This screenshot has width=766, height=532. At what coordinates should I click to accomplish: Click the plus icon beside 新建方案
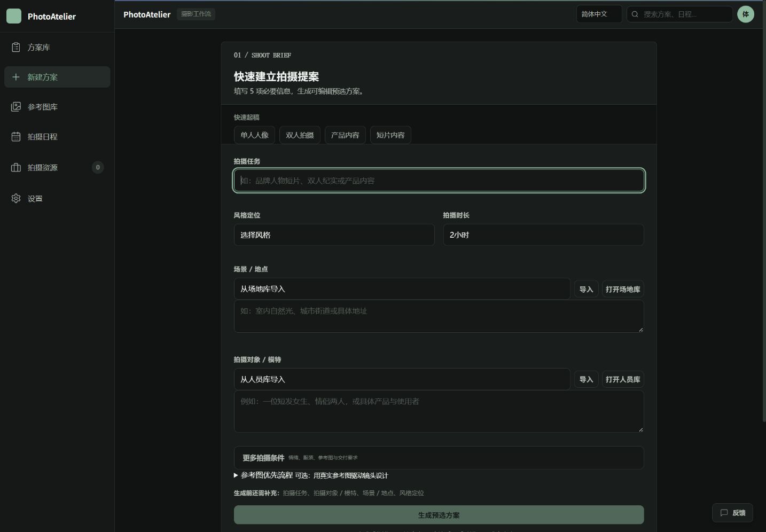pyautogui.click(x=16, y=77)
